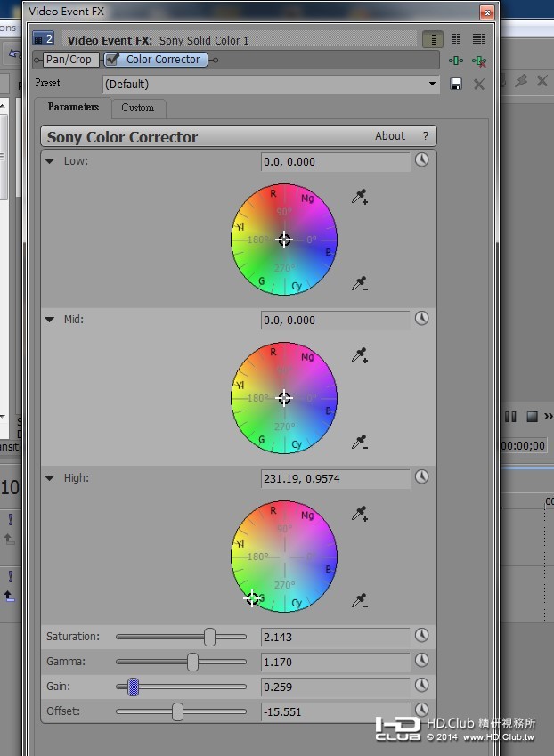Delete preset using the X icon
The width and height of the screenshot is (554, 756).
[x=479, y=85]
